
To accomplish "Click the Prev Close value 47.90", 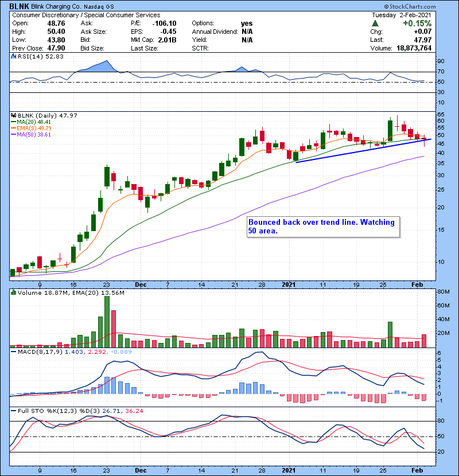I will click(56, 48).
